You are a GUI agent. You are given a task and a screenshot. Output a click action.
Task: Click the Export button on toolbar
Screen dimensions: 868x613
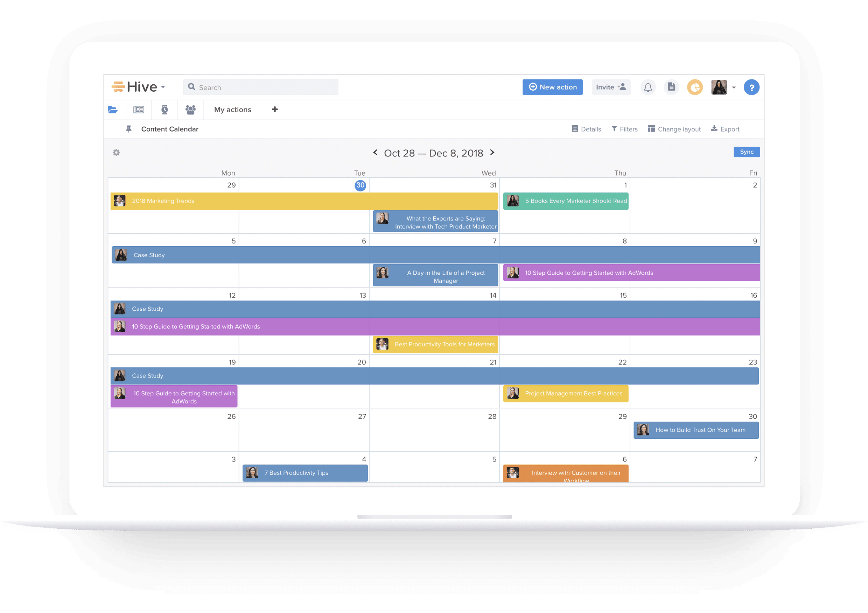pyautogui.click(x=728, y=129)
